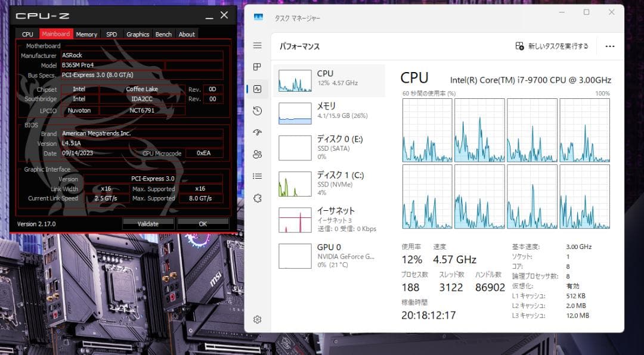Maximize the Task Manager window
644x355 pixels.
coord(587,13)
